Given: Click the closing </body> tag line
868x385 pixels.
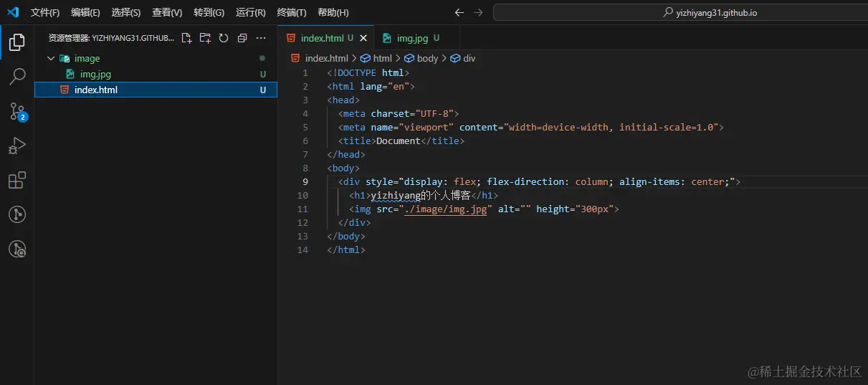Looking at the screenshot, I should point(346,236).
